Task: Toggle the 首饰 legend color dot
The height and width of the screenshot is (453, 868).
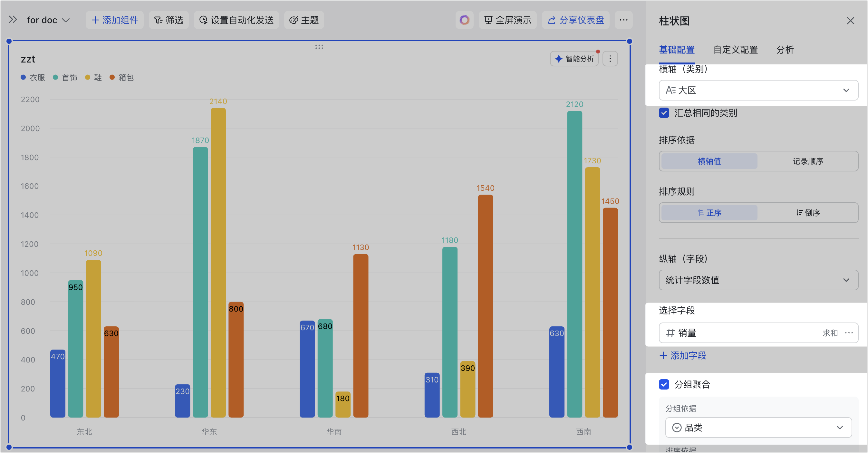Action: coord(56,78)
